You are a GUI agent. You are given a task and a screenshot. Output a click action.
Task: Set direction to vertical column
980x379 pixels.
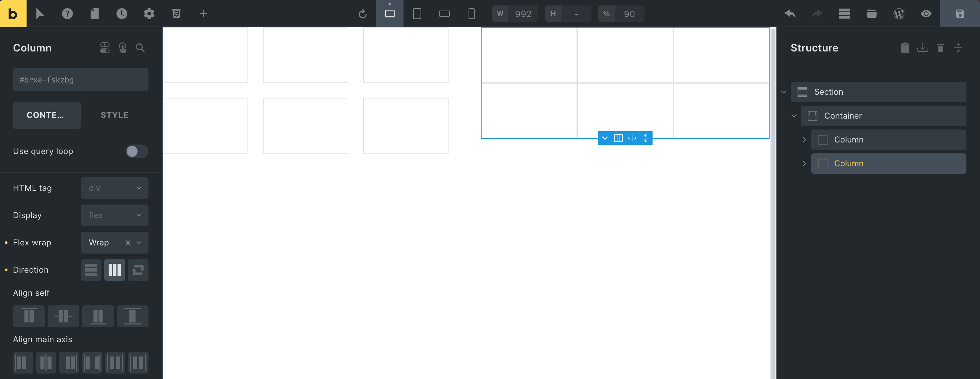91,270
